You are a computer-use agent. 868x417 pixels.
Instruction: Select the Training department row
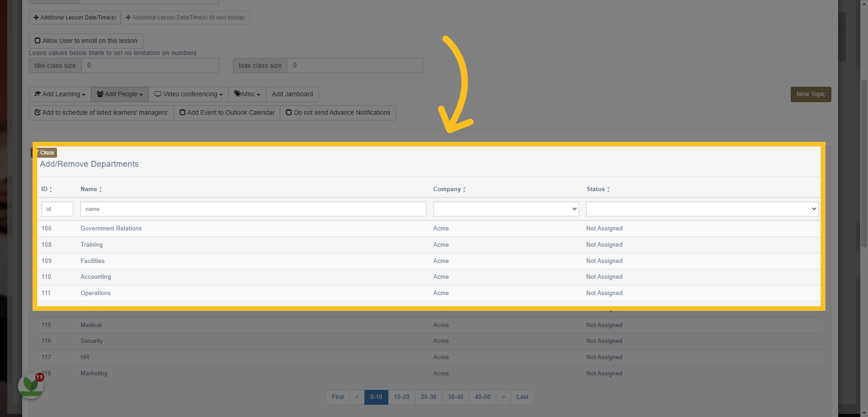[429, 245]
